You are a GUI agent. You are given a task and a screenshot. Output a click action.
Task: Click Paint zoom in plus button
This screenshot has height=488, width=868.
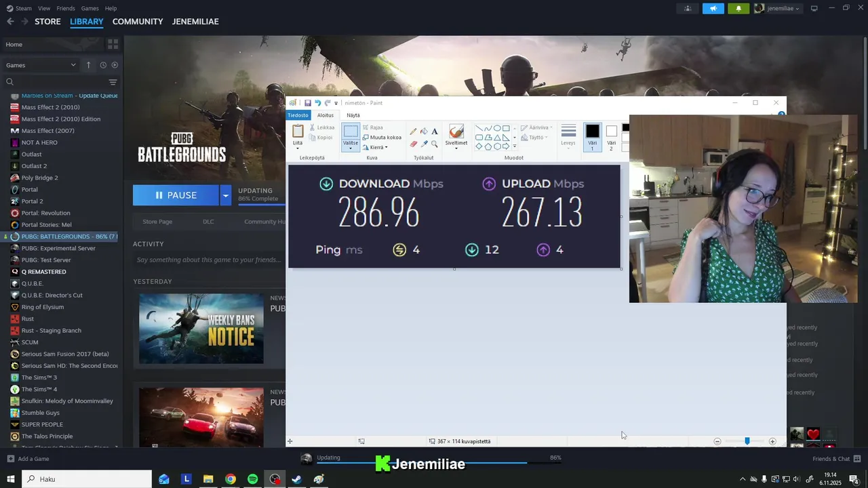772,441
